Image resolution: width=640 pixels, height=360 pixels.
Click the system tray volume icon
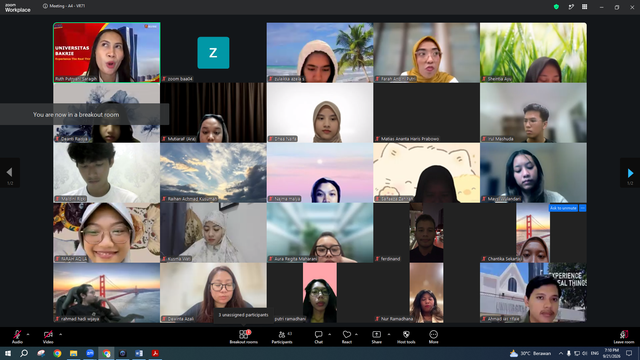(584, 353)
